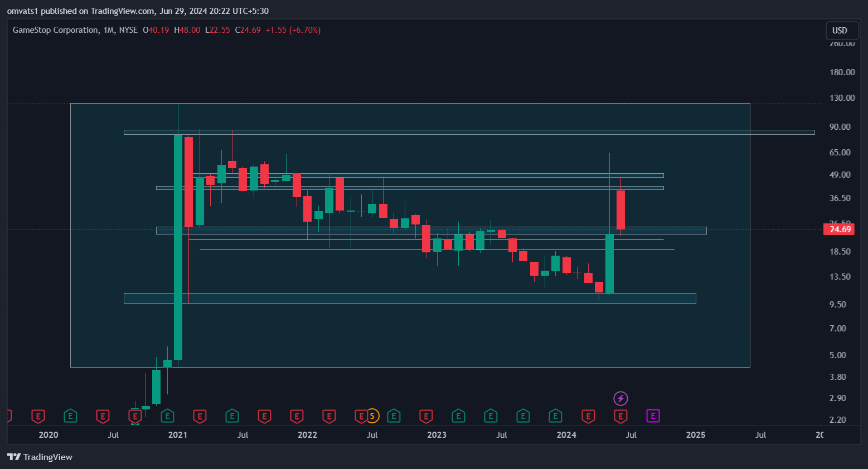Click the 2023 time axis label
The image size is (868, 469).
pos(437,434)
